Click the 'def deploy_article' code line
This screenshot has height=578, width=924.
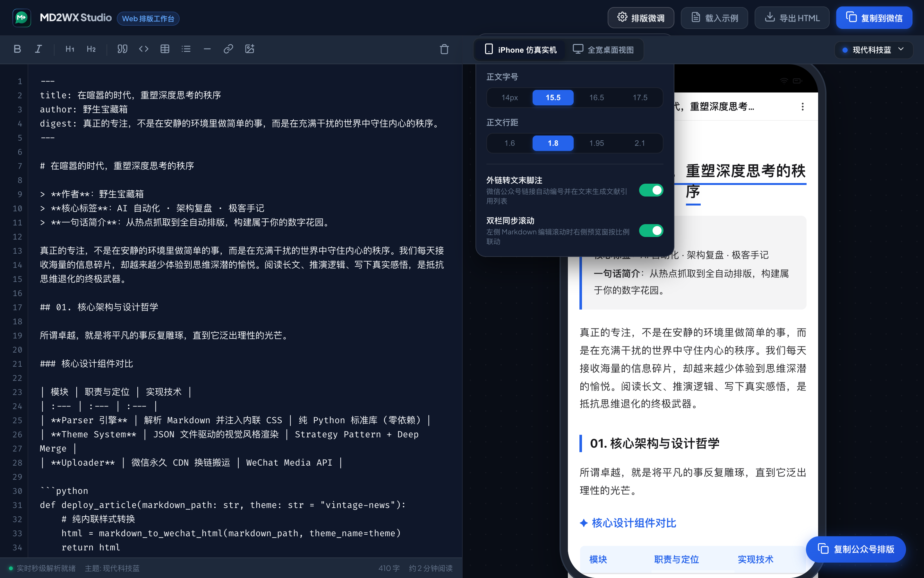point(223,505)
